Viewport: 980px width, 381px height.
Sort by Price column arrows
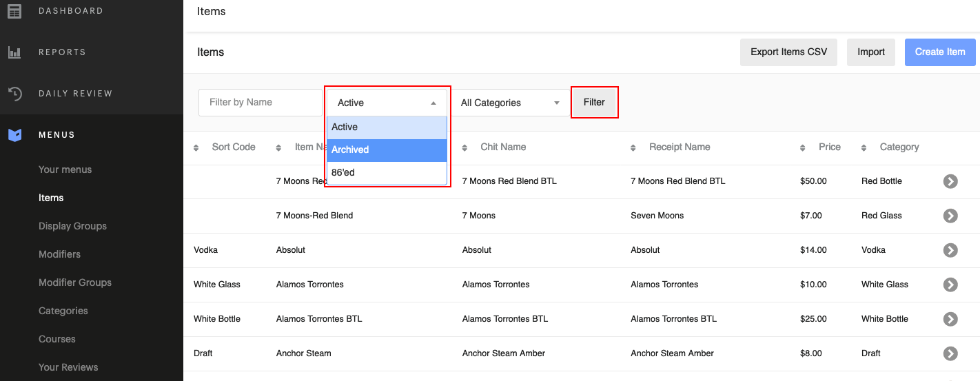[803, 147]
